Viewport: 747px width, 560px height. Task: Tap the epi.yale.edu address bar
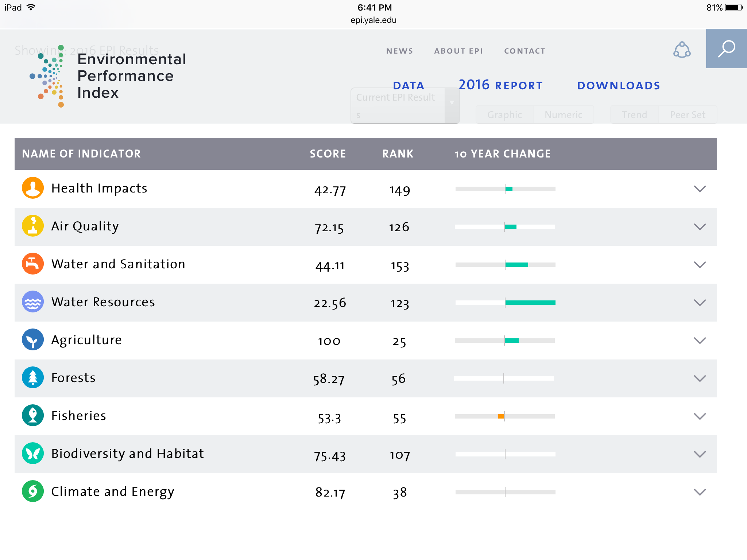(x=373, y=20)
